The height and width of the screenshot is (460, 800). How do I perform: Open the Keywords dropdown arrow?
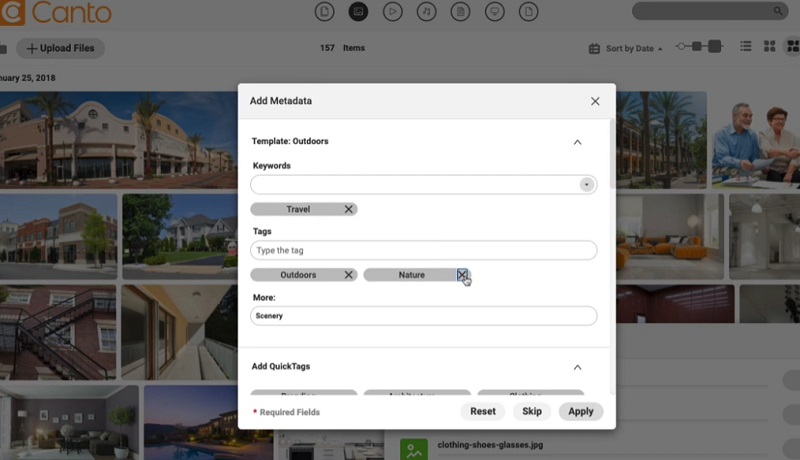(x=586, y=185)
